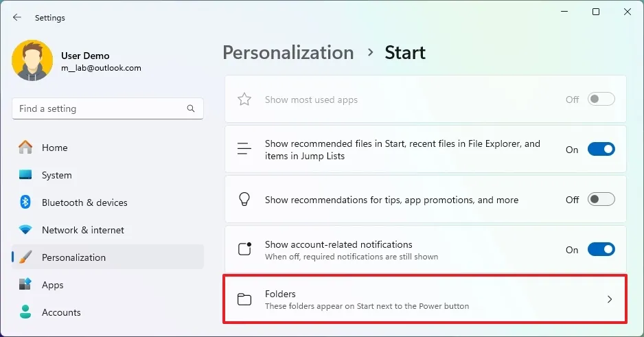The image size is (644, 337).
Task: Click the m_lab@outlook.com account email
Action: [101, 68]
